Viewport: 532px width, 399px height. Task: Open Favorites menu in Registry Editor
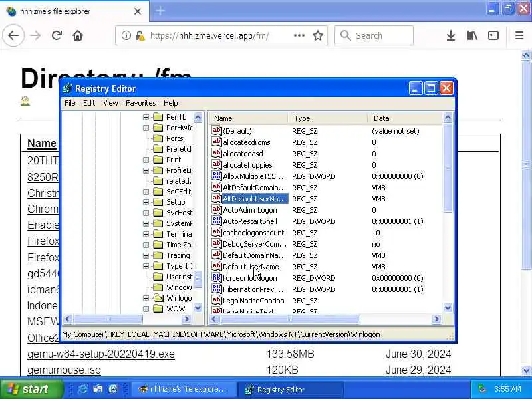coord(140,103)
